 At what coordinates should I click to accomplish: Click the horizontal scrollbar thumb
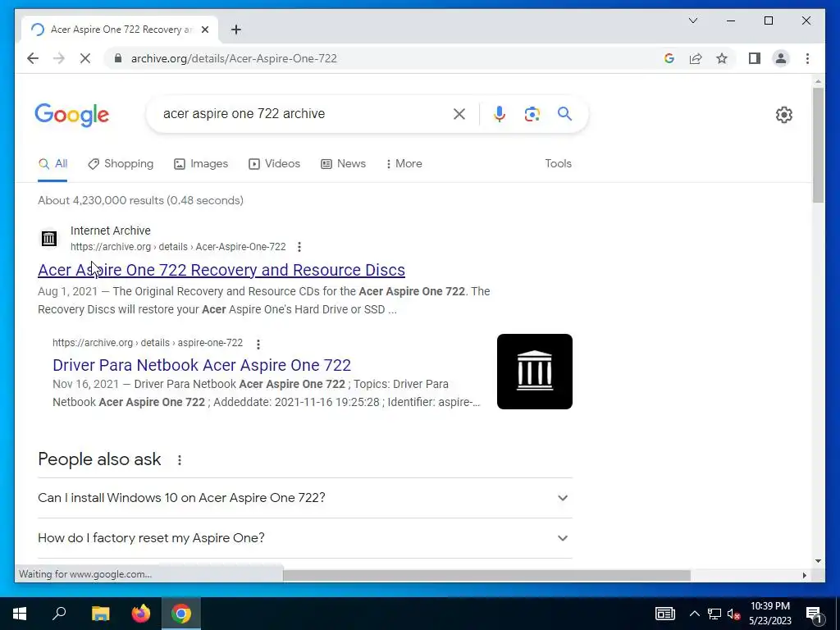coord(486,575)
